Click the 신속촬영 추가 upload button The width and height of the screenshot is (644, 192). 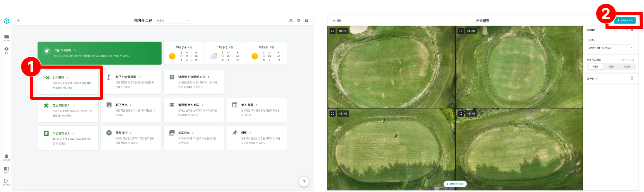coord(625,20)
